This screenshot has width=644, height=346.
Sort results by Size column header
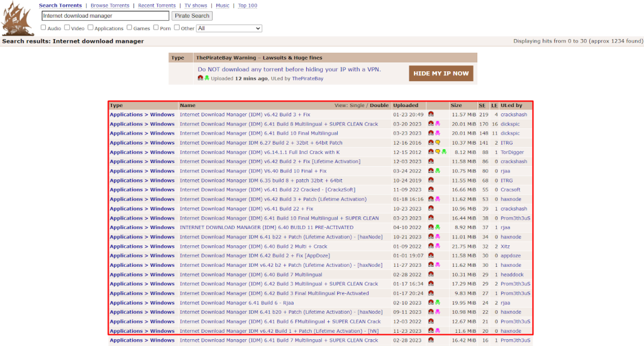pos(457,106)
